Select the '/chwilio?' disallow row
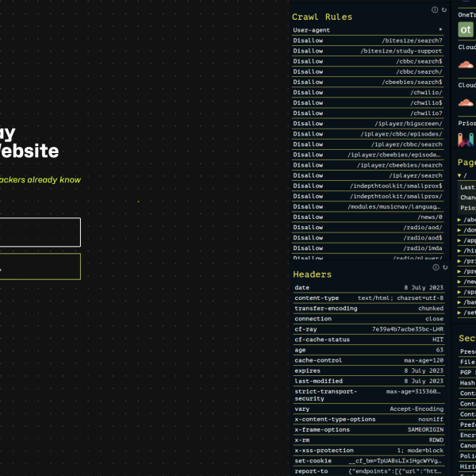Image resolution: width=476 pixels, height=476 pixels. [x=367, y=113]
